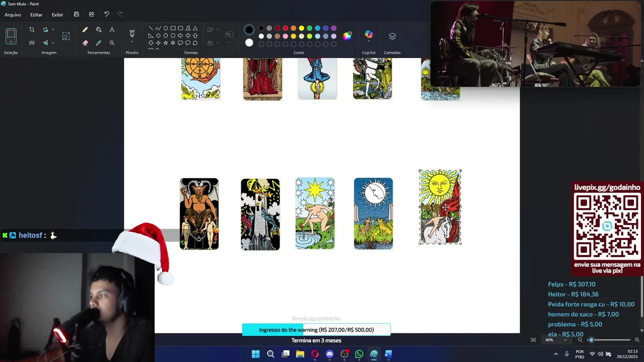
Task: Select the Text tool
Action: [112, 30]
